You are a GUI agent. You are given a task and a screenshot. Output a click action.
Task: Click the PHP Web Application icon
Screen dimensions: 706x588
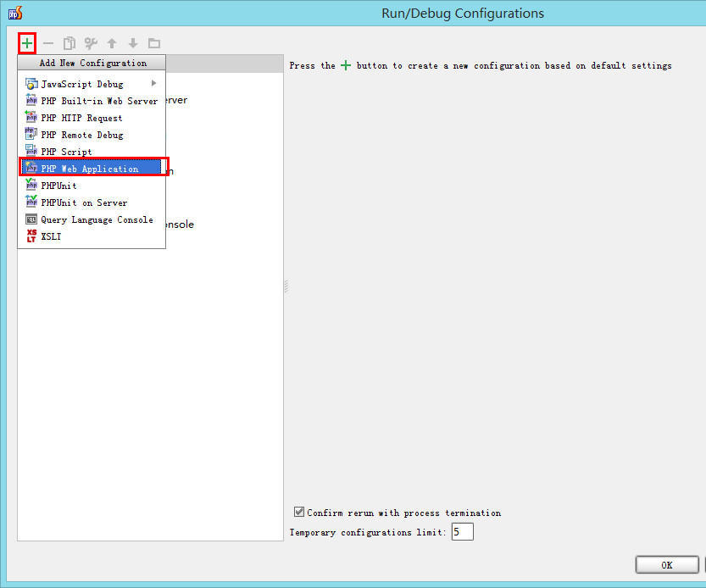point(31,168)
